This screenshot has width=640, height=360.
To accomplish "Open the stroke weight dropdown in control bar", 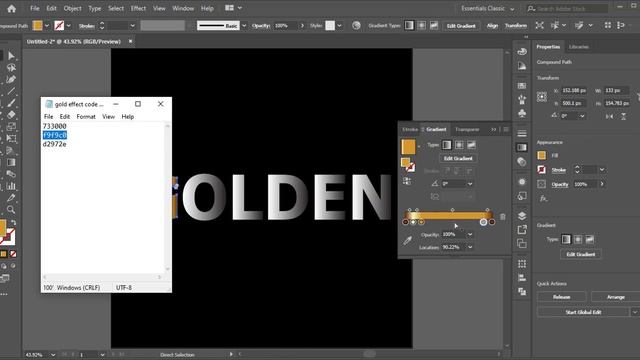I will 132,25.
